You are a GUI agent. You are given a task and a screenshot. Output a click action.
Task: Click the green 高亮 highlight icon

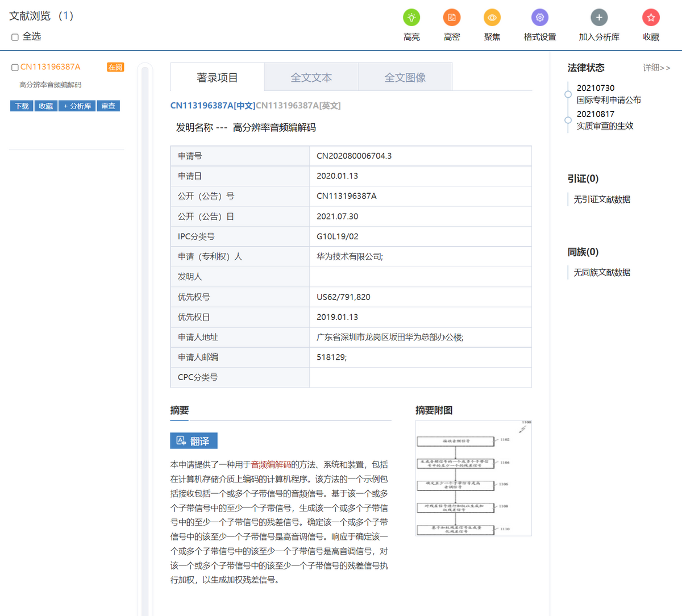pyautogui.click(x=411, y=18)
